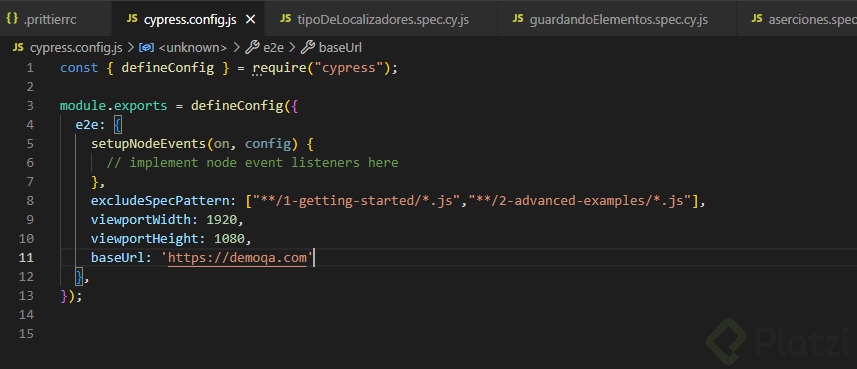
Task: Click the e2e: key on line 4
Action: click(x=91, y=125)
